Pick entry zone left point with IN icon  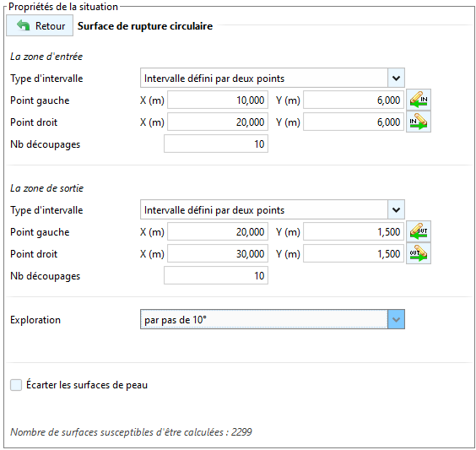click(419, 100)
